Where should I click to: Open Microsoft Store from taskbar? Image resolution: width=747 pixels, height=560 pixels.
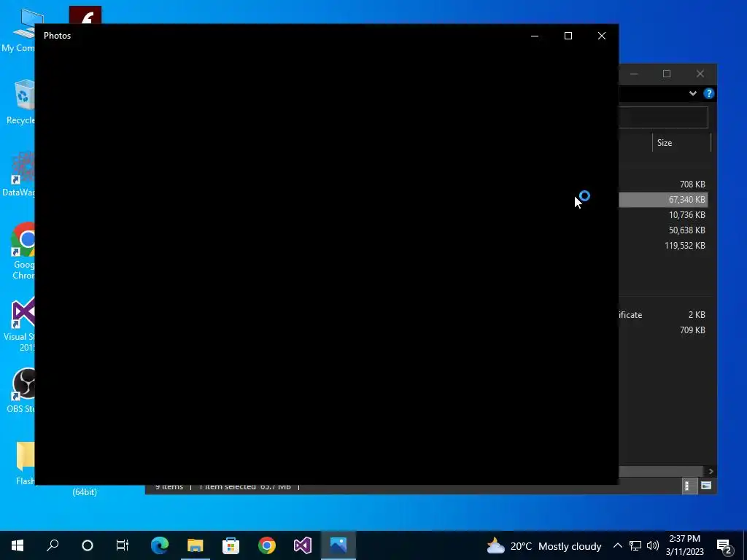coord(231,545)
